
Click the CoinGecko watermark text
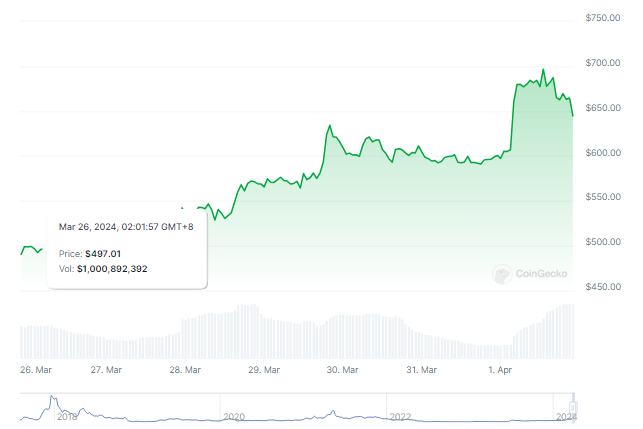pos(542,272)
